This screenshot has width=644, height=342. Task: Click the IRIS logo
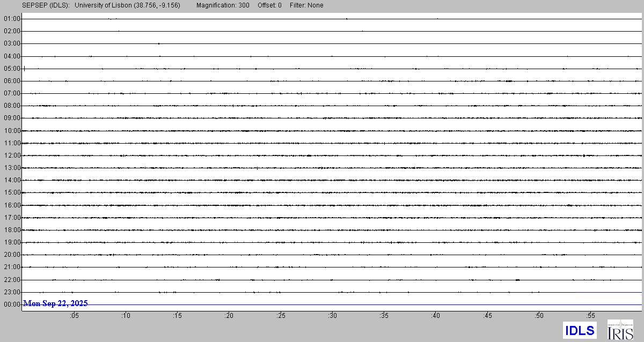pyautogui.click(x=620, y=330)
